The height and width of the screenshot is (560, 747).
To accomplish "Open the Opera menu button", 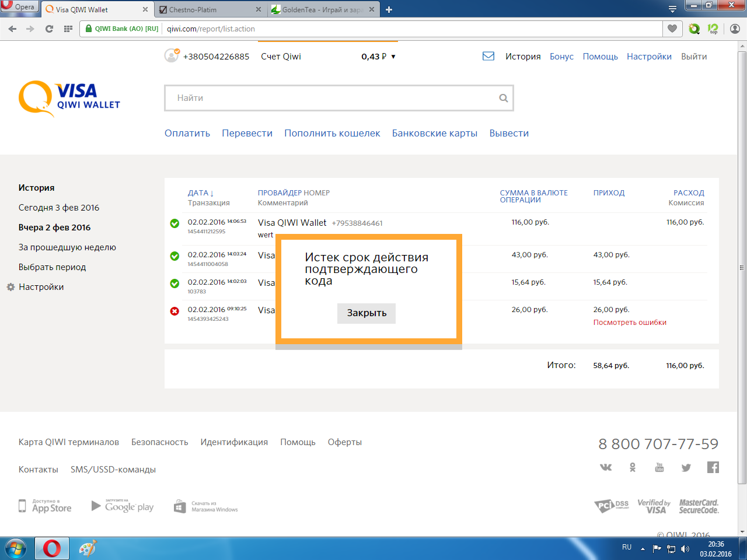I will [19, 7].
